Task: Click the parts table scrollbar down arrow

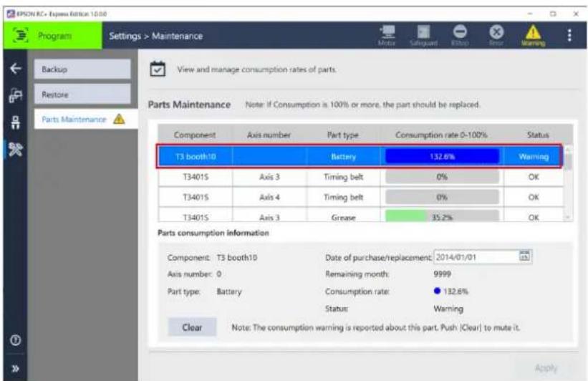Action: coord(569,217)
